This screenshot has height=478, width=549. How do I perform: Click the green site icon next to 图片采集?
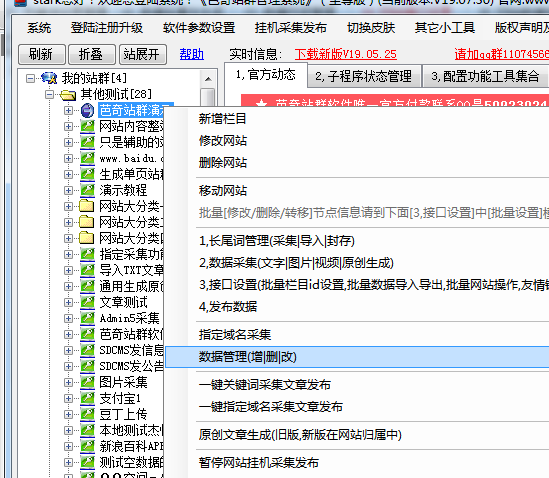(87, 382)
